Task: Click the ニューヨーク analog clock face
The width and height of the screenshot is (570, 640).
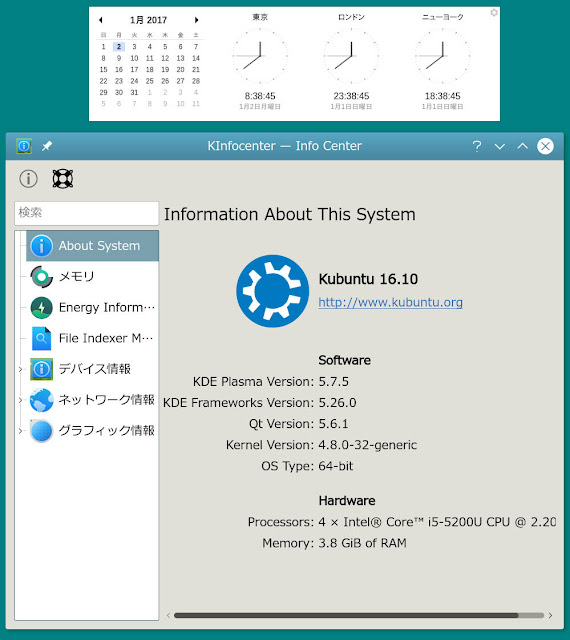Action: [x=443, y=56]
